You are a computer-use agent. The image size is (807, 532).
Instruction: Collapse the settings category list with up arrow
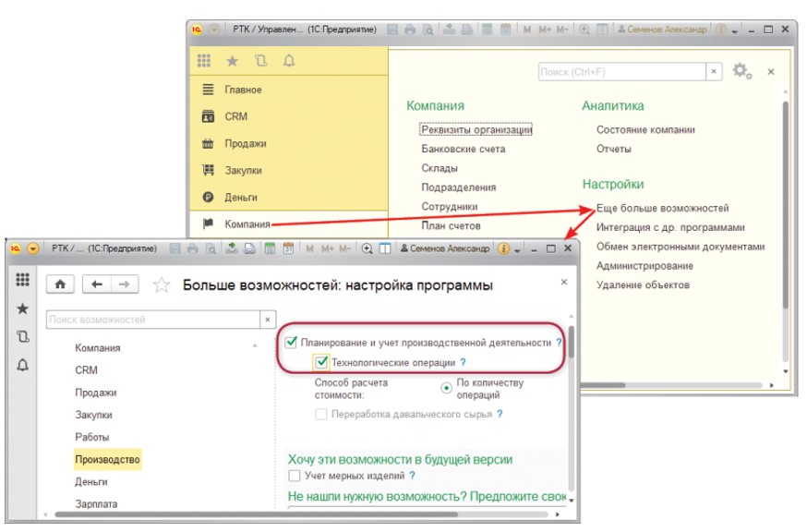(x=255, y=346)
